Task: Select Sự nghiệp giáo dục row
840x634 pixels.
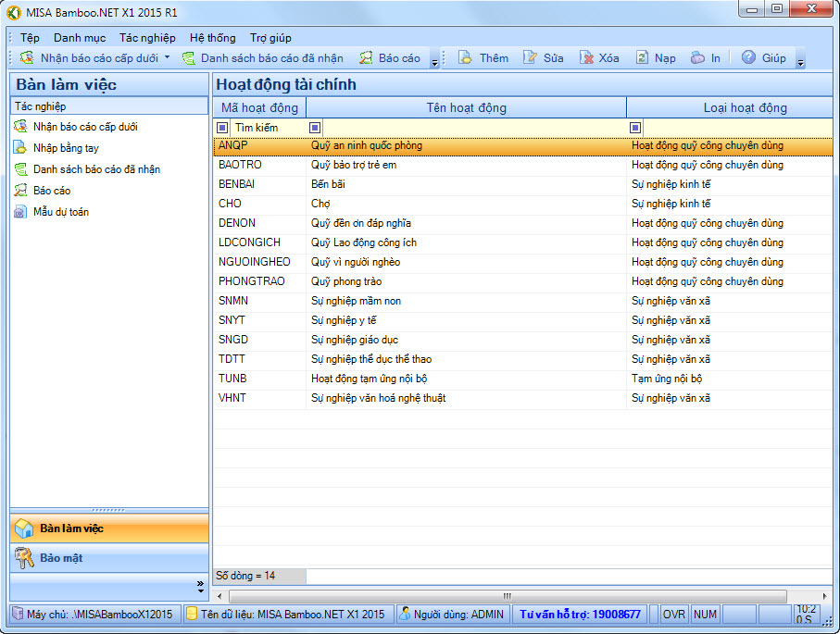Action: (523, 340)
